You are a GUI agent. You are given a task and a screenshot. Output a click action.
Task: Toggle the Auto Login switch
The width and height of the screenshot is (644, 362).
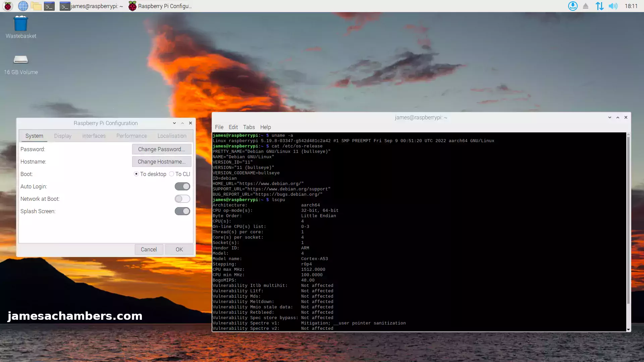(x=182, y=186)
